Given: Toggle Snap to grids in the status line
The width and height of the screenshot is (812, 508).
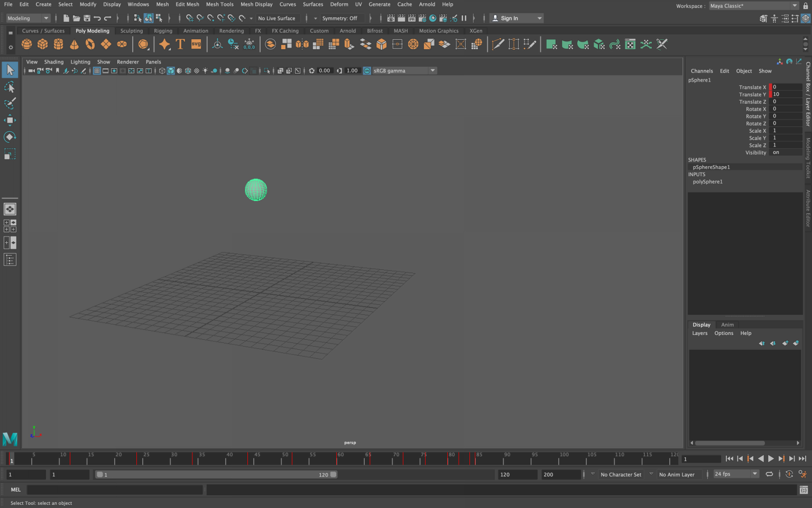Looking at the screenshot, I should click(190, 18).
